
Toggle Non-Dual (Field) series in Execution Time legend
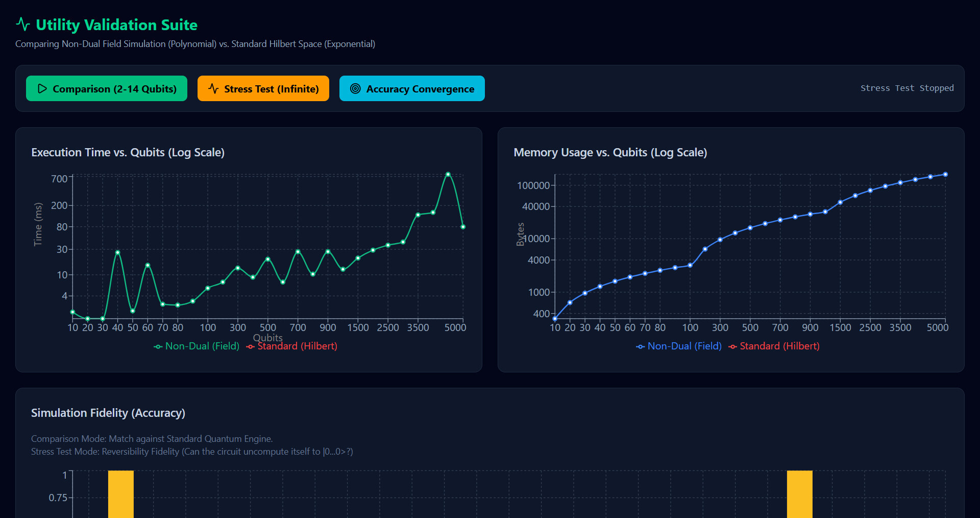197,346
